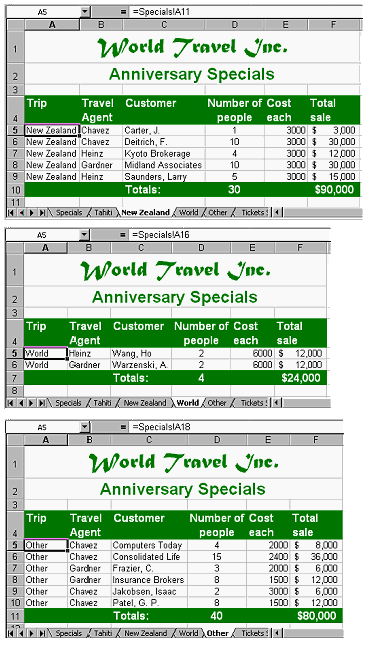Screen dimensions: 365x647
Task: Open Name Box dropdown in New Zealand window
Action: (85, 12)
